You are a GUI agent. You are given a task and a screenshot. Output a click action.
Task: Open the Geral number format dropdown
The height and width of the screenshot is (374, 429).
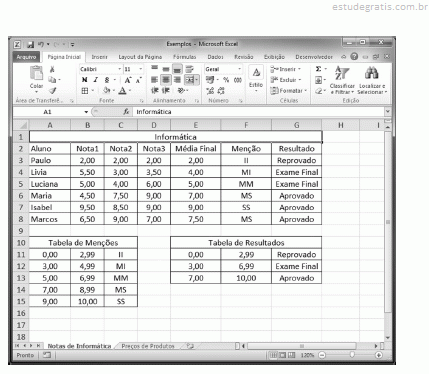[x=239, y=69]
